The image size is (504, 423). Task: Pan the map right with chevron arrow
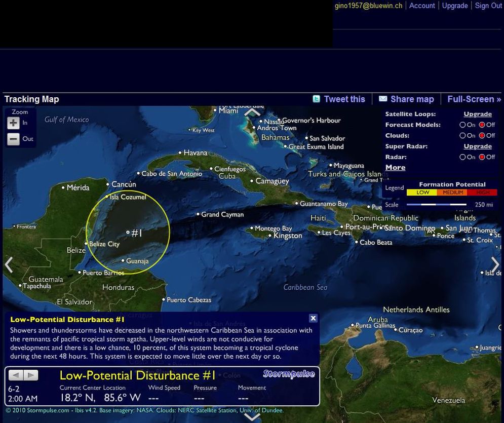click(x=495, y=264)
